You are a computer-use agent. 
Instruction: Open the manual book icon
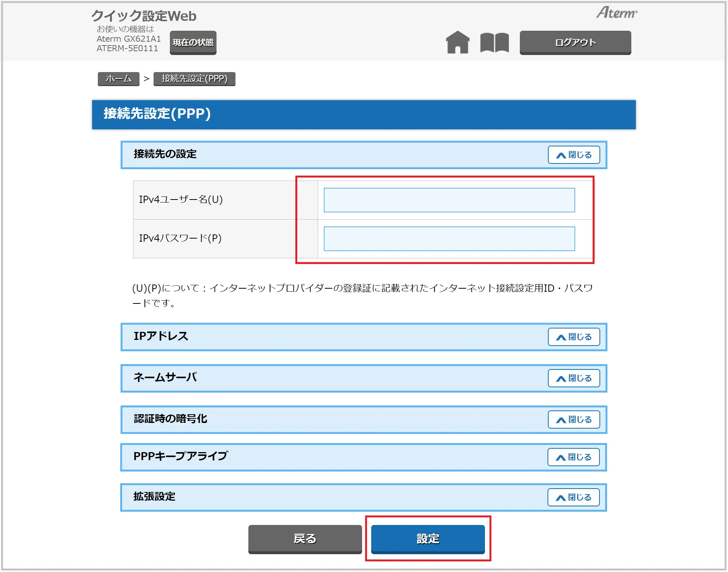click(x=494, y=42)
